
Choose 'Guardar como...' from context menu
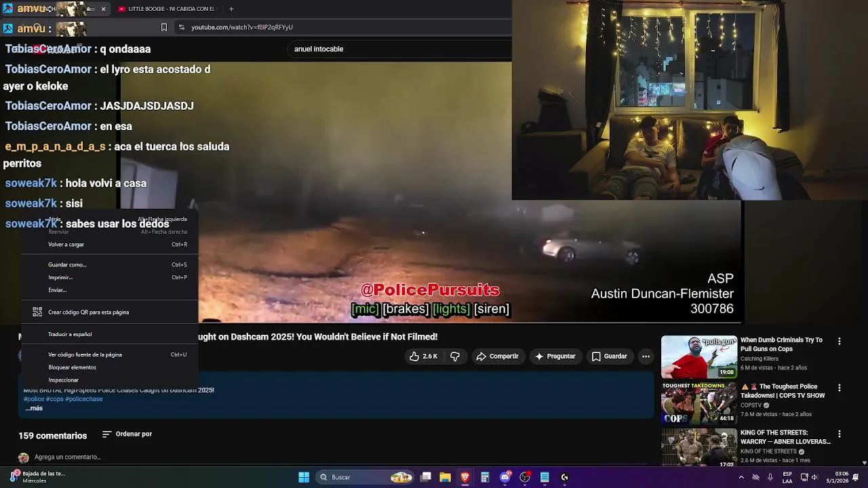click(x=109, y=265)
